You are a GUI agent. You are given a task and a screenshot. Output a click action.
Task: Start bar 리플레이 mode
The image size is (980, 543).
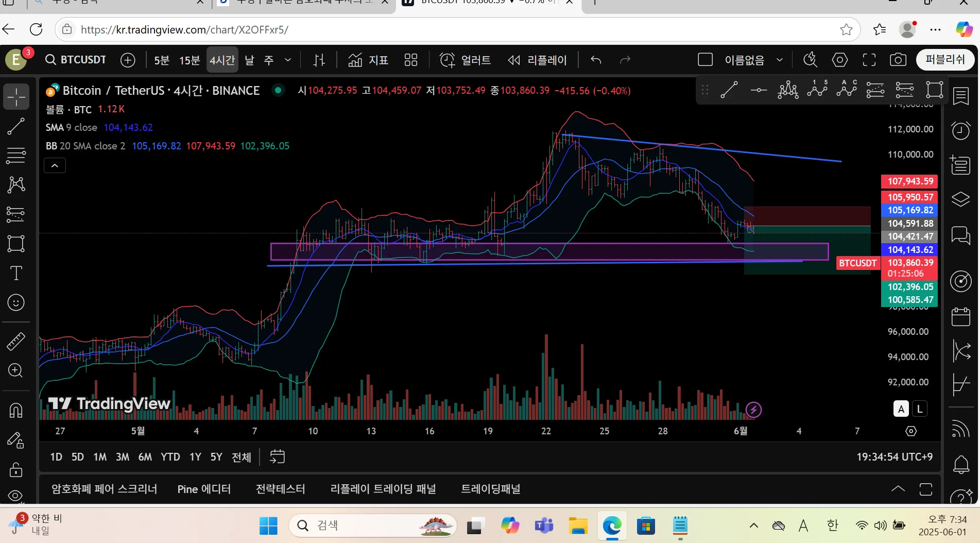coord(537,60)
